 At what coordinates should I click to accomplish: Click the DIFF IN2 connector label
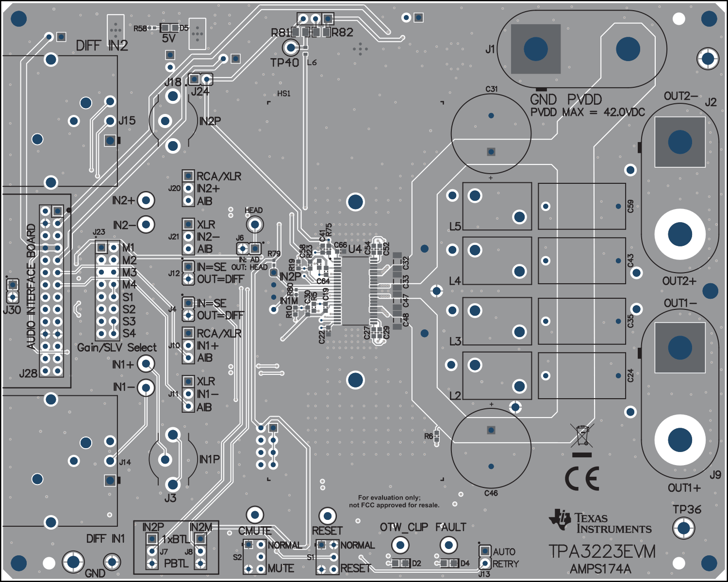[x=102, y=46]
